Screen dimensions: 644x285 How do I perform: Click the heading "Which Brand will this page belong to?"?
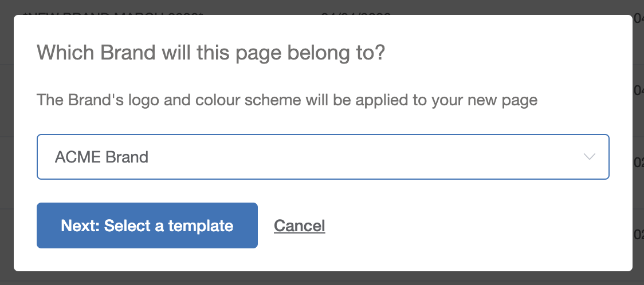point(210,53)
